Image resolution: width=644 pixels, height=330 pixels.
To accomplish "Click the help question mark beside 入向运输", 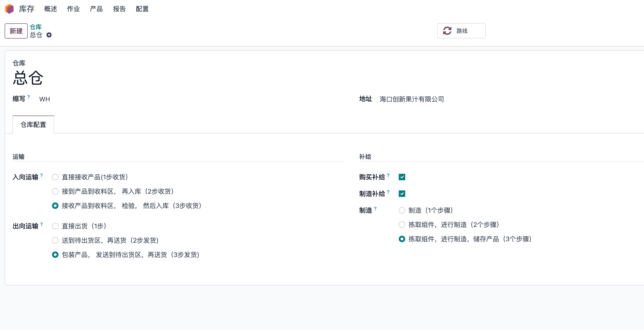I will click(x=42, y=175).
